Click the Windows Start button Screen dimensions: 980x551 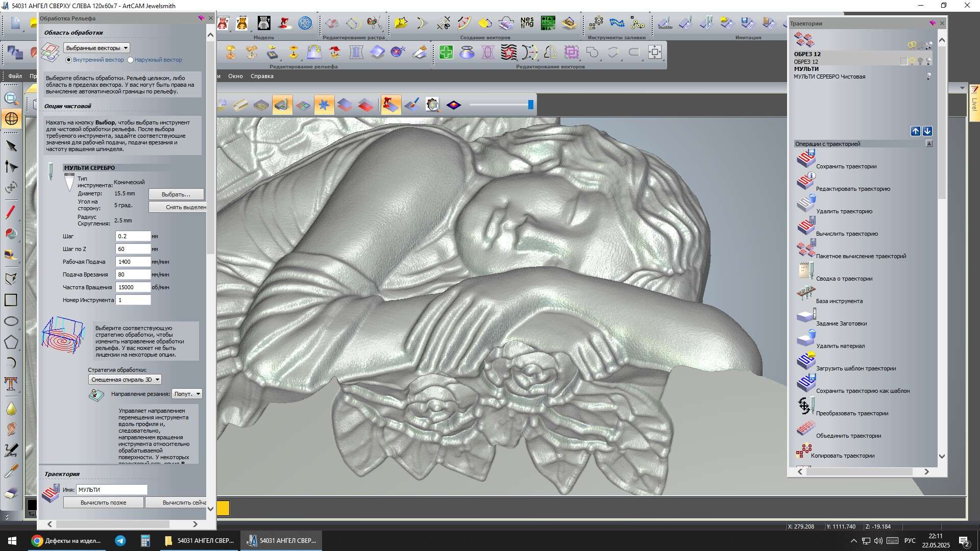pyautogui.click(x=12, y=541)
